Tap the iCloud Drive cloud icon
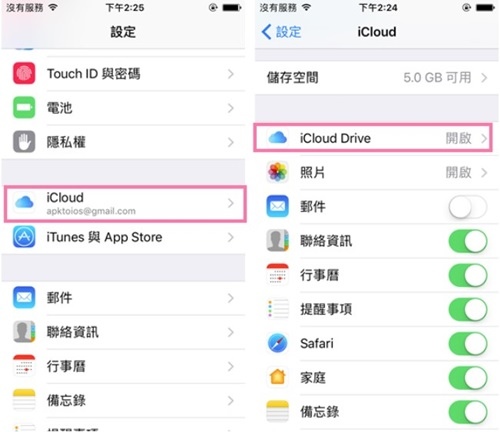 tap(277, 138)
